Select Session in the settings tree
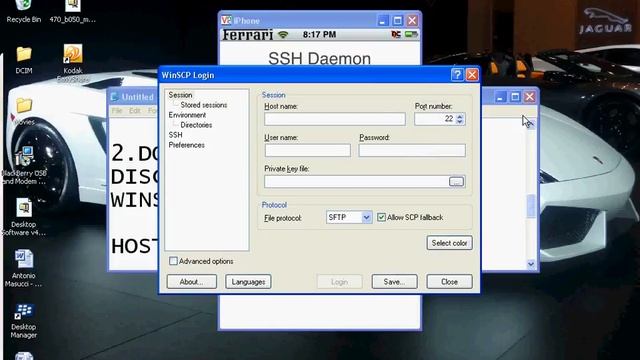Viewport: 640px width, 360px height. tap(180, 95)
